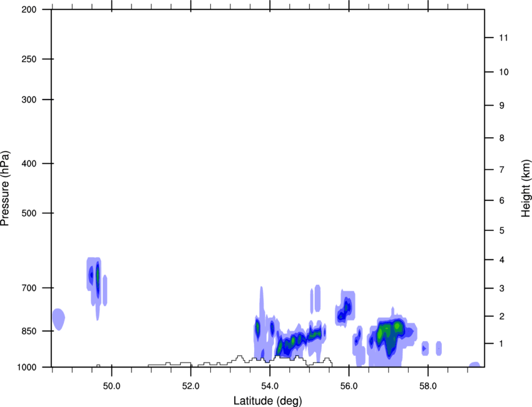Click the 58.0 latitude tick label
The image size is (532, 407).
click(428, 386)
